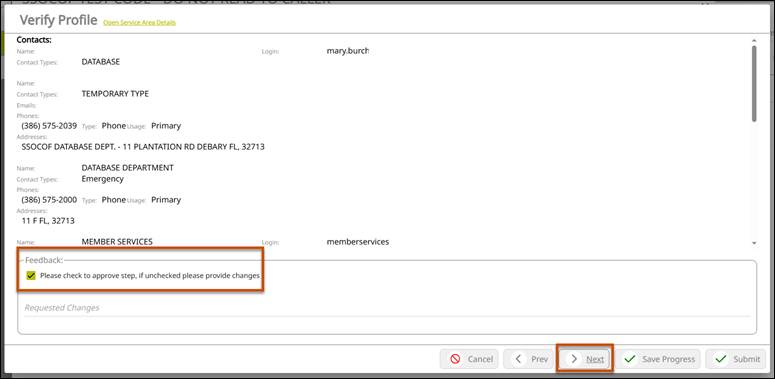Advance with the Next button
Viewport: 775px width, 379px height.
coord(585,359)
